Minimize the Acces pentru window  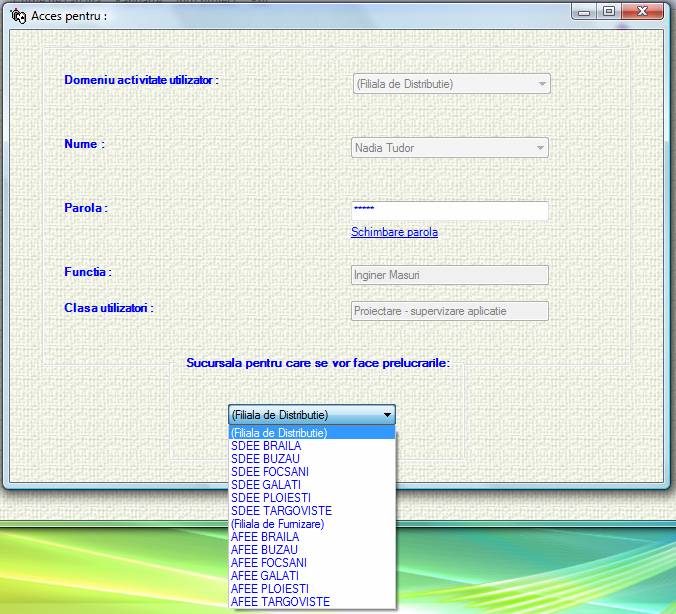pos(584,12)
